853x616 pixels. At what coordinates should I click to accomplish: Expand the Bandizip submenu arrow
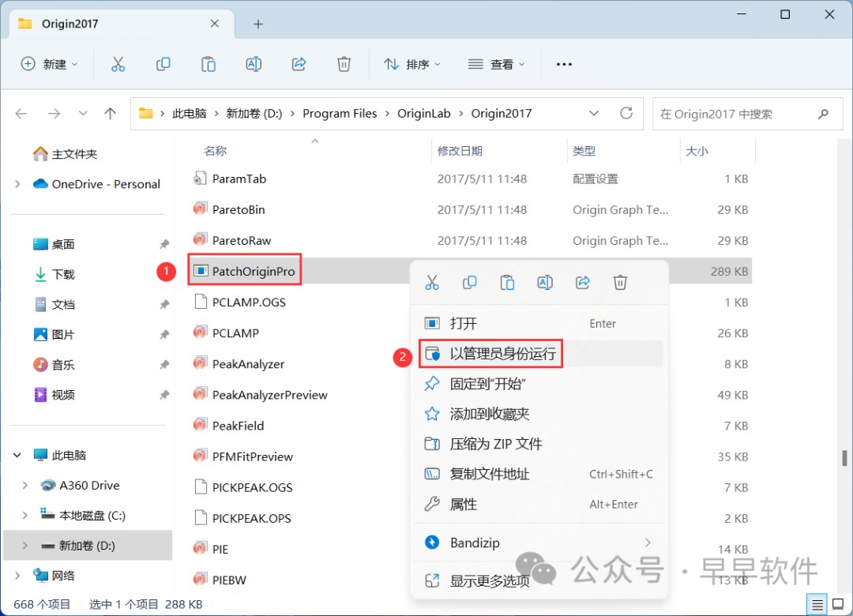[648, 543]
